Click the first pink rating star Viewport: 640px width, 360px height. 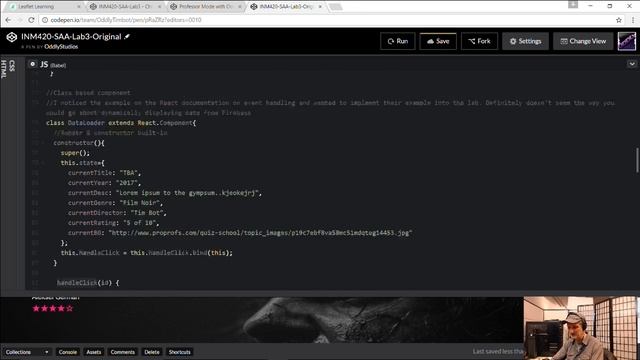(x=36, y=309)
